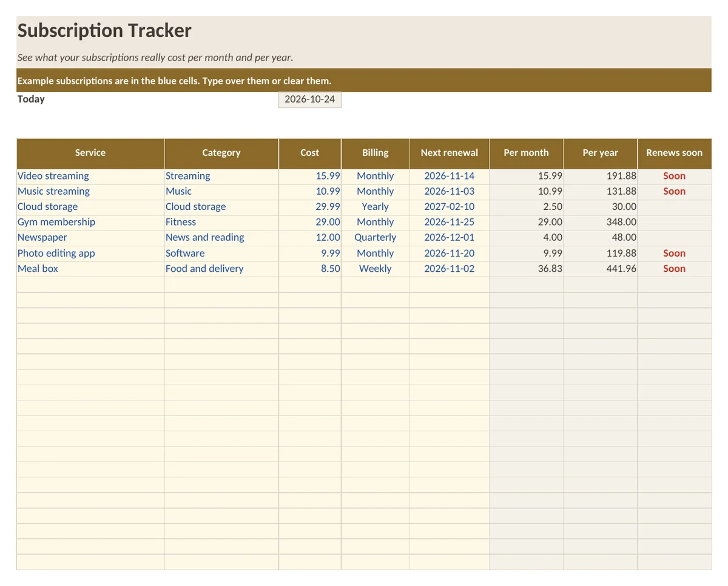Image resolution: width=728 pixels, height=586 pixels.
Task: Select the Today date cell 2026-10-24
Action: [x=310, y=99]
